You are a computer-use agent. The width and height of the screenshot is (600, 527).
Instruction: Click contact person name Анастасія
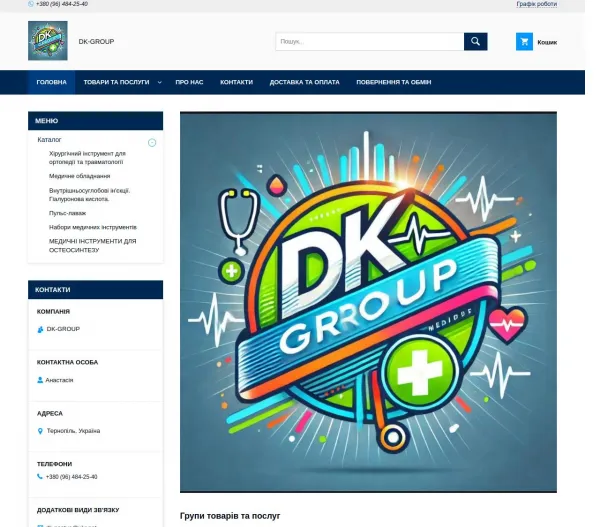pos(59,380)
